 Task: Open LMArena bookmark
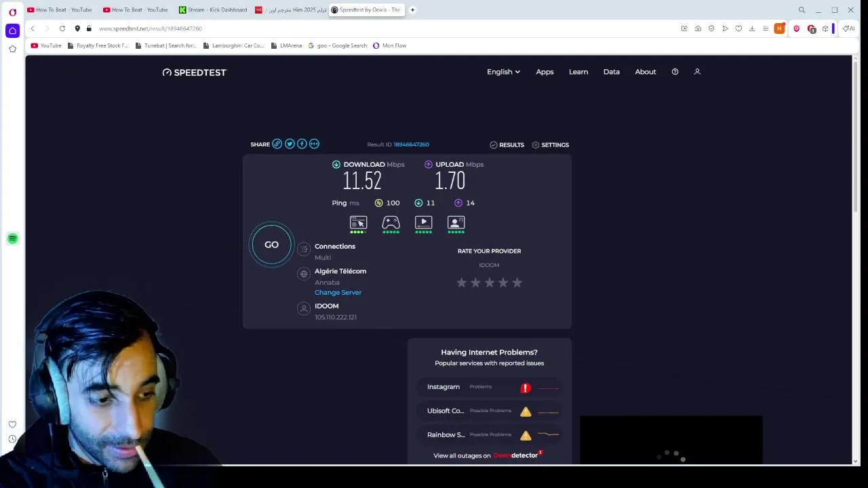[286, 45]
